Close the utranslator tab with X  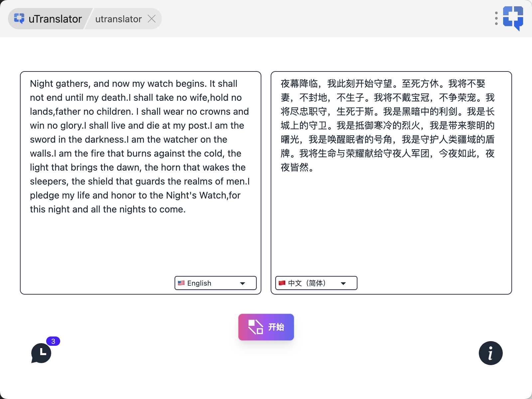pyautogui.click(x=152, y=19)
